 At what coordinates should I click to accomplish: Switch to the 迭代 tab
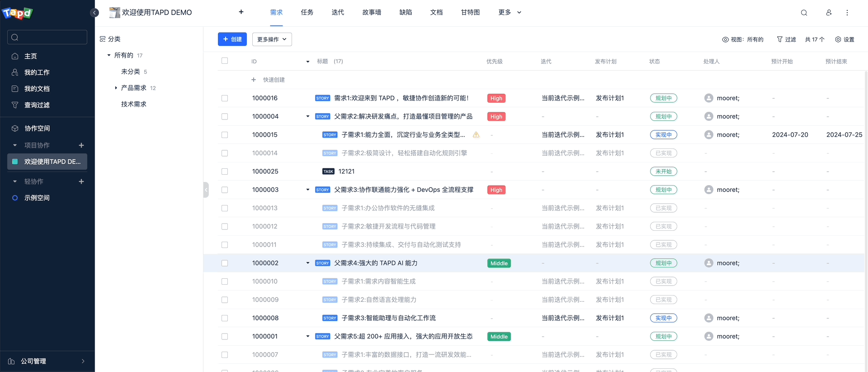[338, 12]
